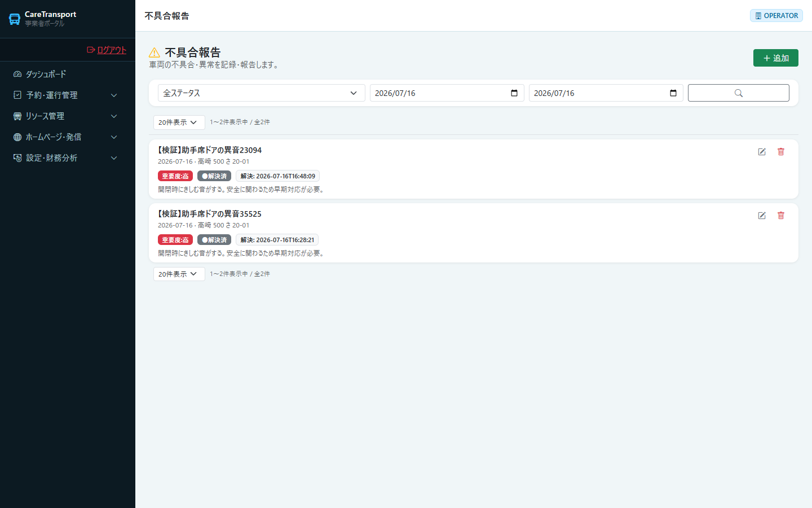Click the bottom 1〜2件表示中 / 全2件 count text

240,274
